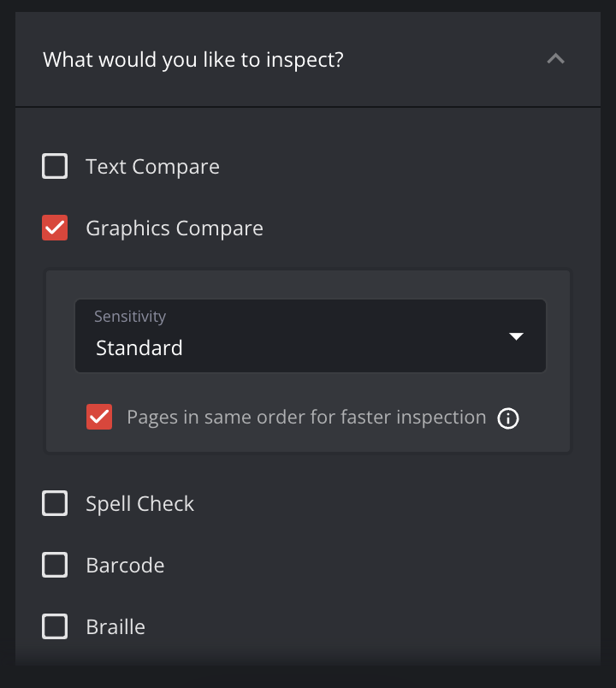Open the Sensitivity dropdown showing Standard

point(311,336)
